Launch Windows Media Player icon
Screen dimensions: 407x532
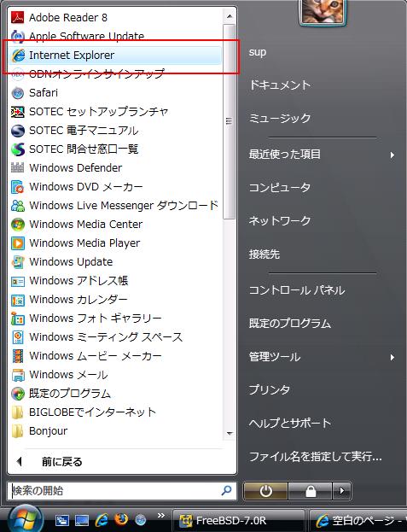click(17, 243)
